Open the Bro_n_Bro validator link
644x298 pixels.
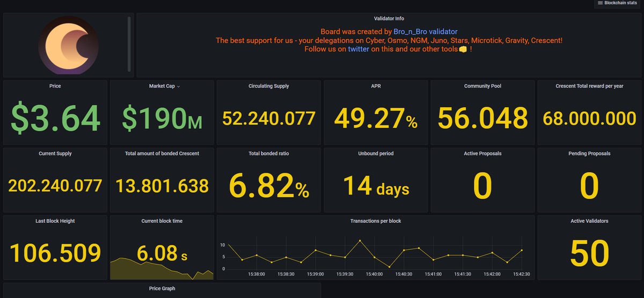426,32
